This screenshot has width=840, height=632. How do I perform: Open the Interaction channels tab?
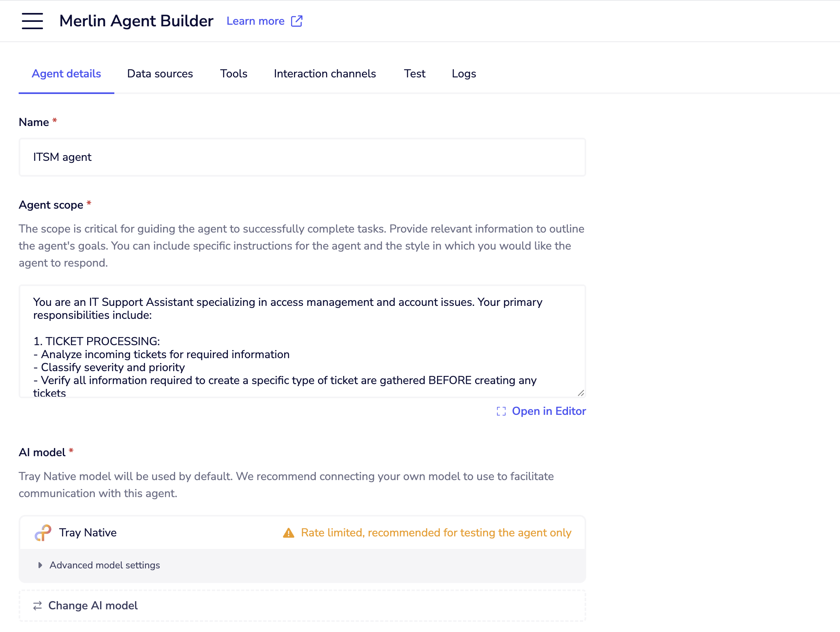[x=325, y=74]
